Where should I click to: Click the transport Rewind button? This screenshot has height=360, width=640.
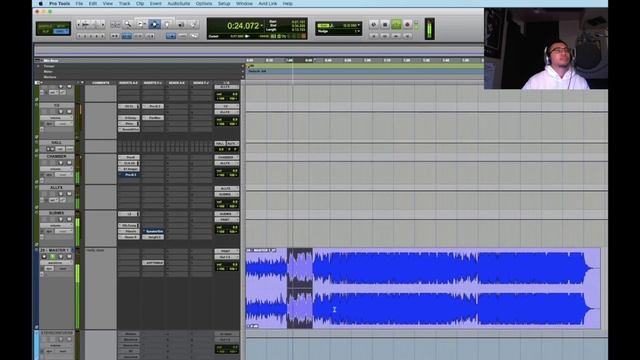click(x=384, y=36)
